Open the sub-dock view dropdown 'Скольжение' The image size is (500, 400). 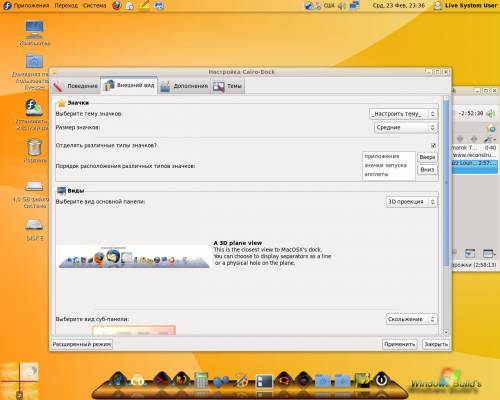point(411,319)
